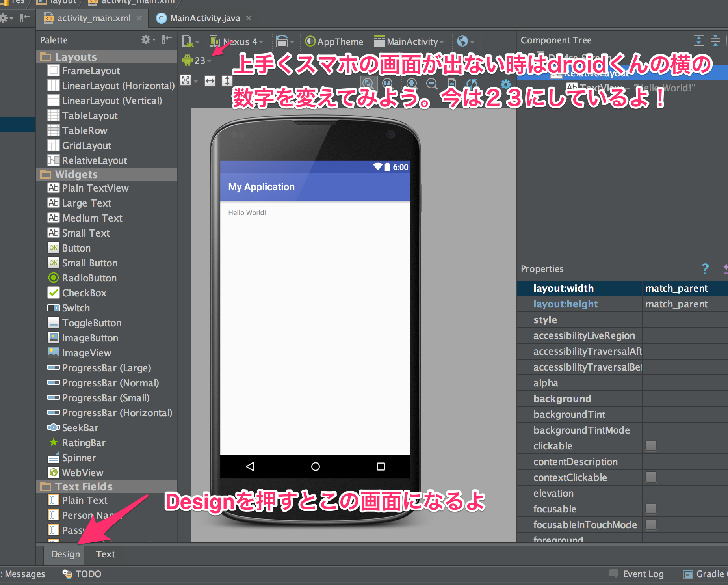Screen dimensions: 728x585
Task: Open the MainActivity association dropdown
Action: coord(409,41)
